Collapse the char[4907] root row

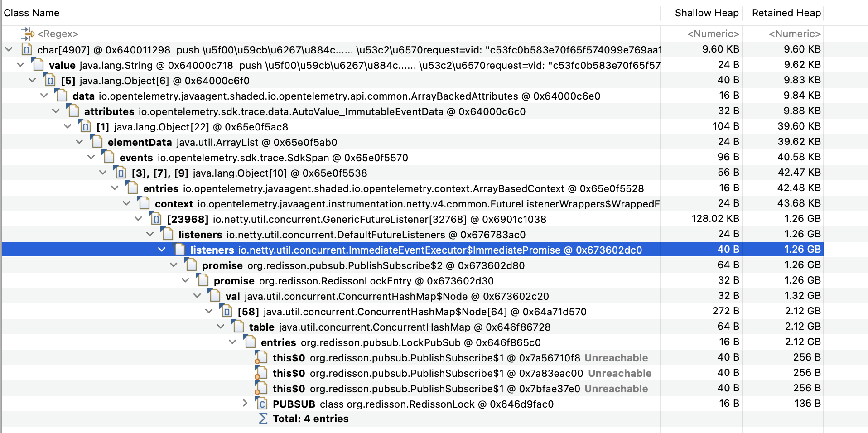click(x=9, y=49)
